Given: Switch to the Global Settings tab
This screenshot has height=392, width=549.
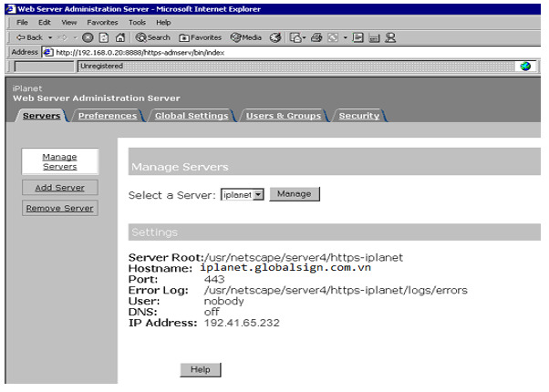Looking at the screenshot, I should (x=192, y=116).
